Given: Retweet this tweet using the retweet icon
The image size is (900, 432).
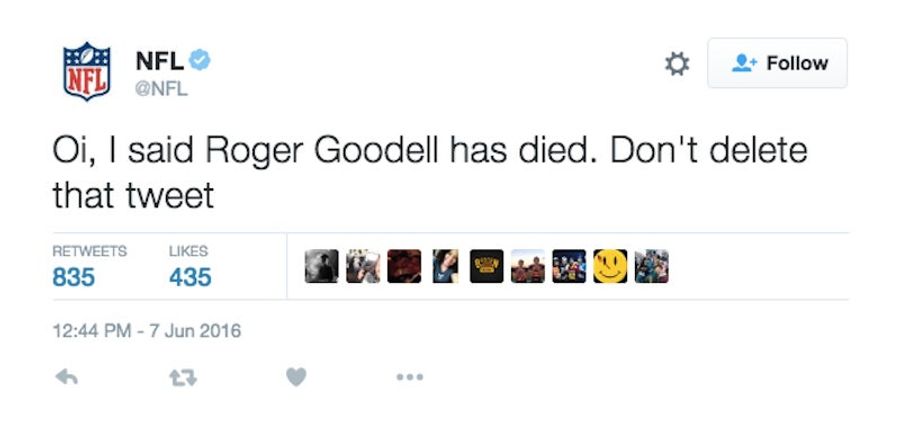Looking at the screenshot, I should pos(183,377).
